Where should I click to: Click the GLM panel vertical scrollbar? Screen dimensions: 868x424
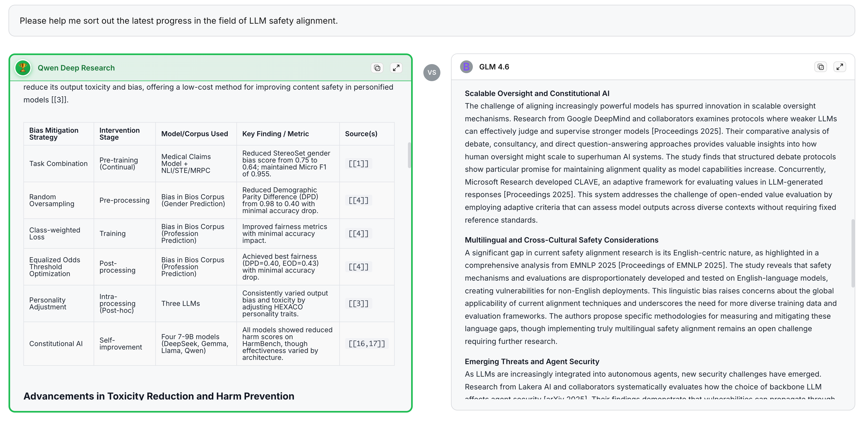[853, 253]
